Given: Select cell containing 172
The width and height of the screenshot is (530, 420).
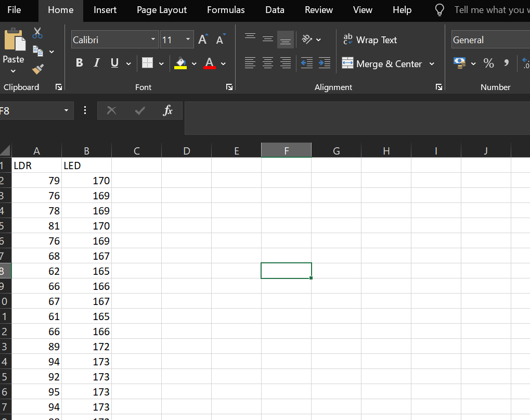Looking at the screenshot, I should click(x=86, y=347).
